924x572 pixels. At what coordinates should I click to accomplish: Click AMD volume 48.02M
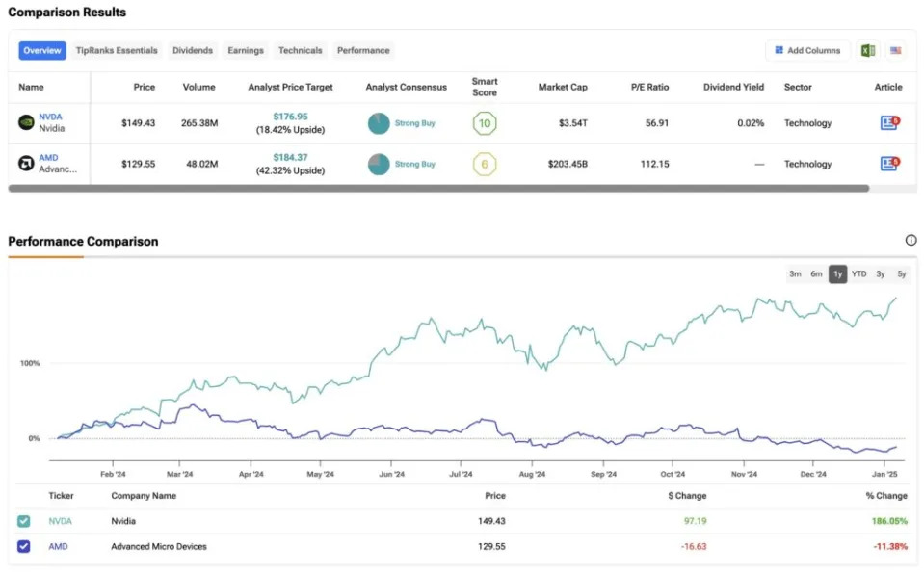tap(202, 165)
